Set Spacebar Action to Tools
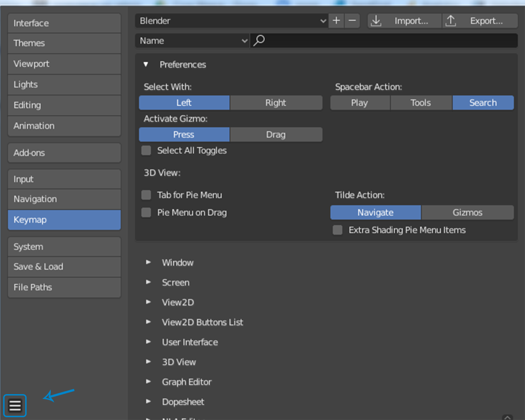The height and width of the screenshot is (420, 525). 421,103
